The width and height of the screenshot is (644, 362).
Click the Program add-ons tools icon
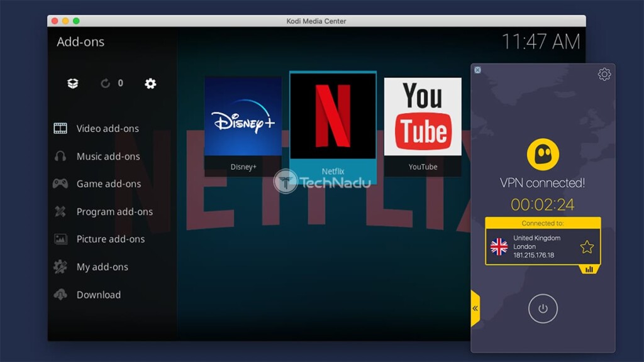tap(60, 211)
